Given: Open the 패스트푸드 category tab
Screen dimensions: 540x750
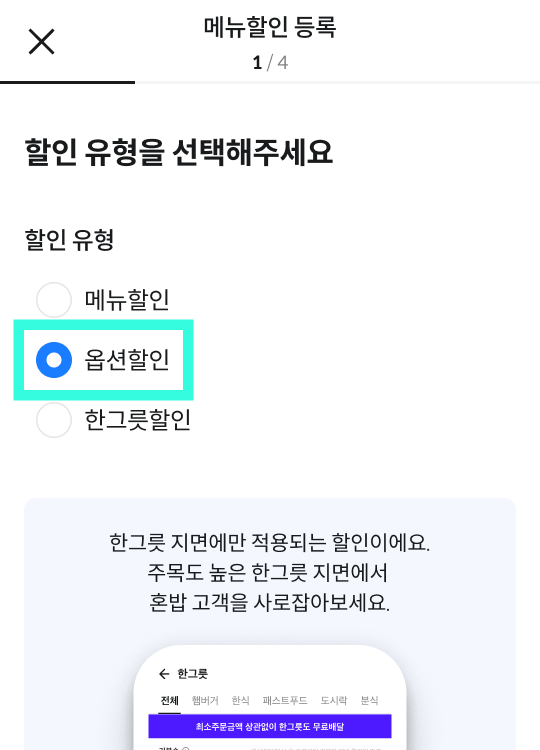Looking at the screenshot, I should [285, 701].
